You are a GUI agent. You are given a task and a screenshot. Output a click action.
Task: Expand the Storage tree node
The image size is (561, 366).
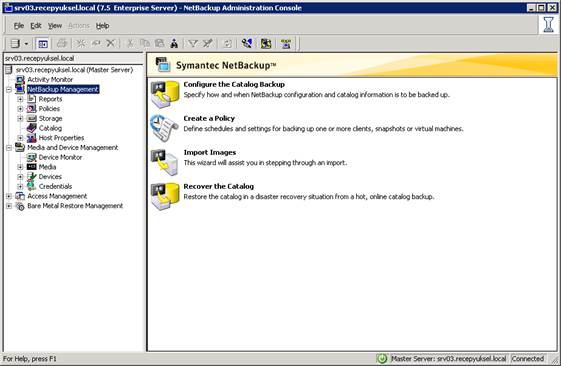coord(20,118)
